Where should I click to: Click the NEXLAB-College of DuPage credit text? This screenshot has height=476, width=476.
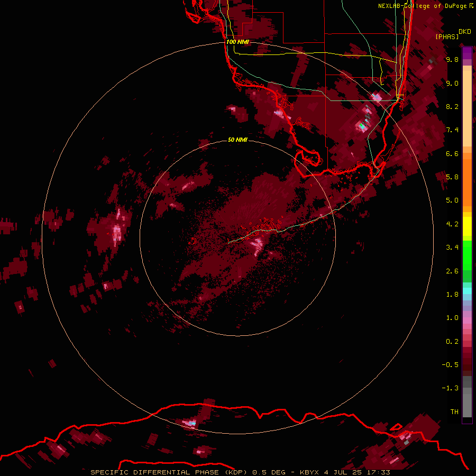(x=423, y=6)
